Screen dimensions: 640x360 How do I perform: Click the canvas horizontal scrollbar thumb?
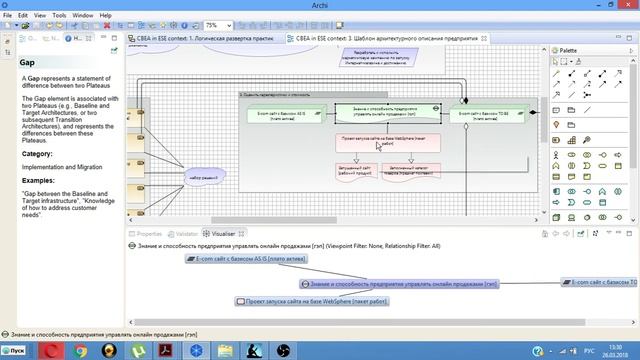pyautogui.click(x=273, y=220)
